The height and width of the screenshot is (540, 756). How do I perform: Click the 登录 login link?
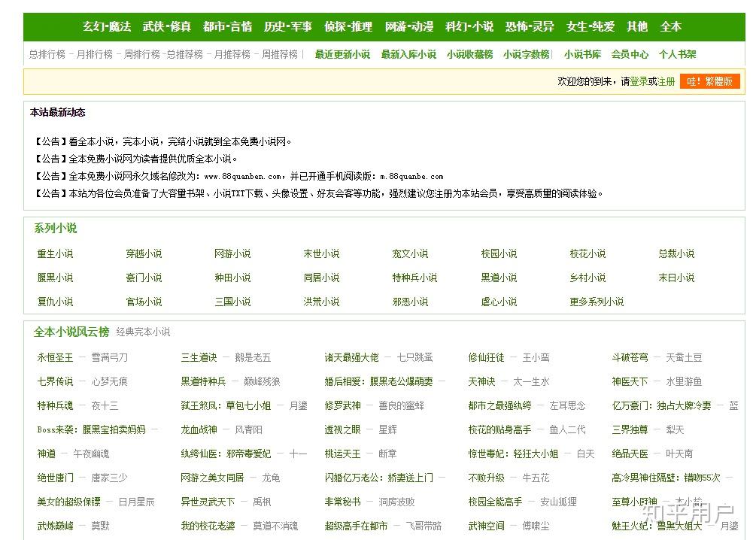pos(639,81)
